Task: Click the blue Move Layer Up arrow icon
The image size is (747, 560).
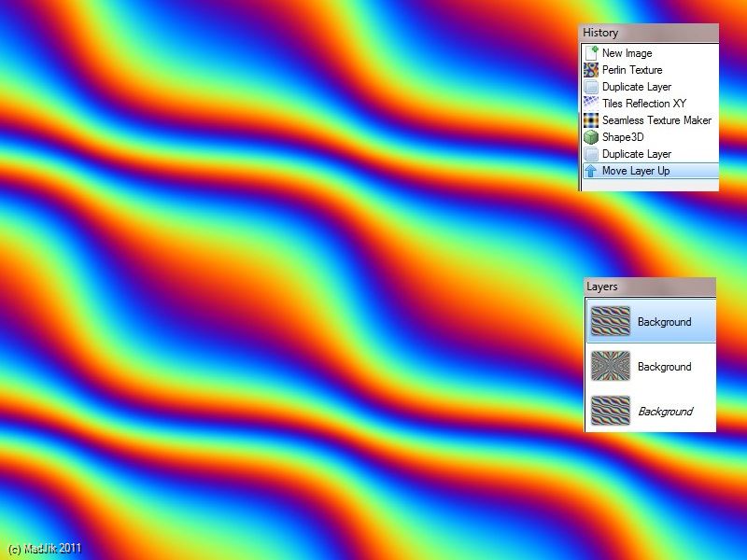Action: (x=591, y=171)
